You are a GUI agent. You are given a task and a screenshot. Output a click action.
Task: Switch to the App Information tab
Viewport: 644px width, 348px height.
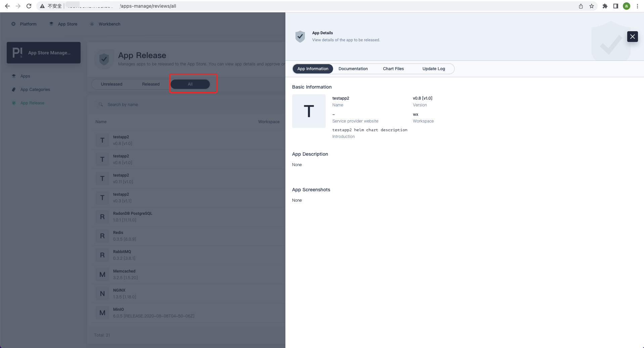[x=313, y=69]
